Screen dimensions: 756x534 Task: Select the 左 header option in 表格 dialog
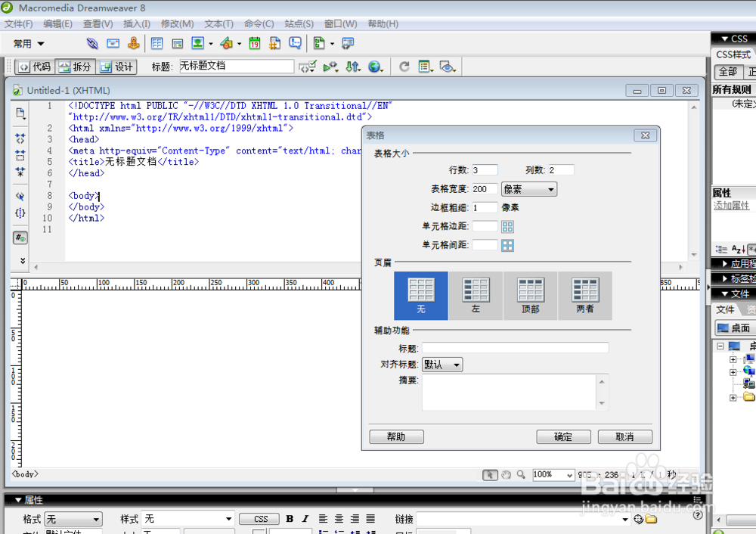pyautogui.click(x=476, y=295)
